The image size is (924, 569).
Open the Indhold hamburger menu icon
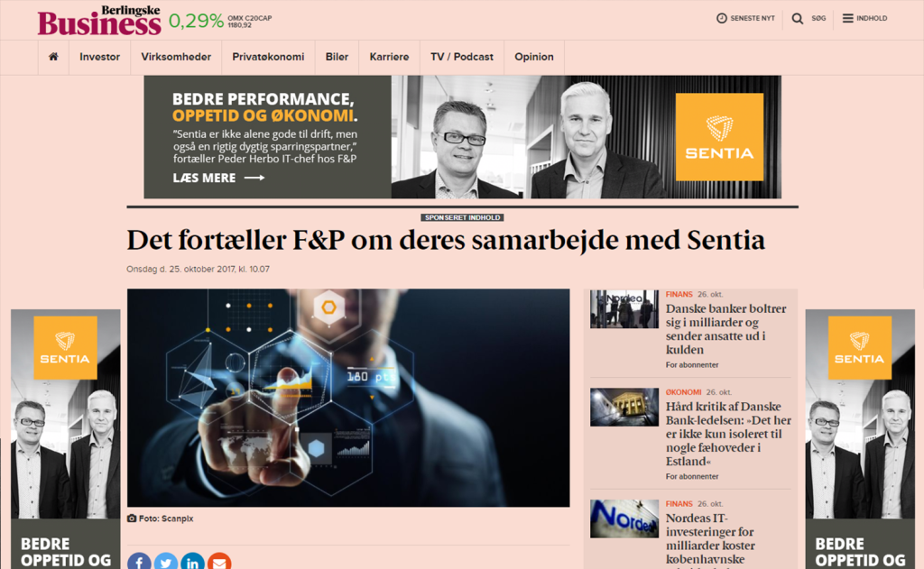[847, 18]
